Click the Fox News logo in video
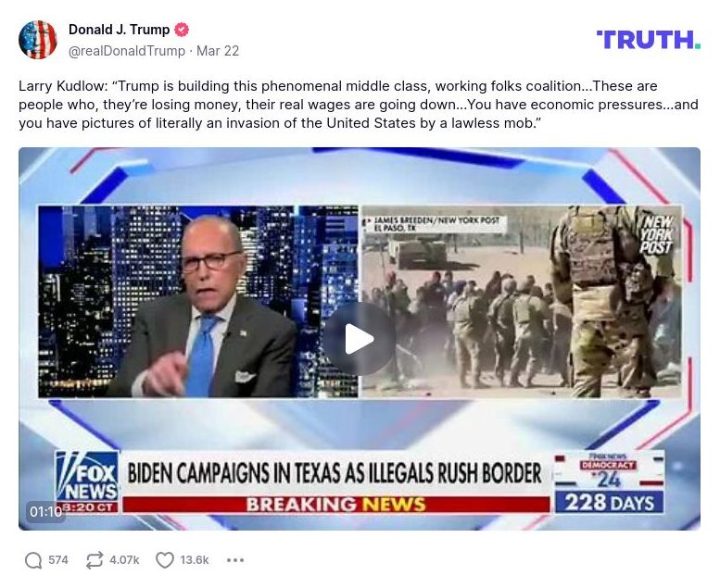720x588 pixels. click(x=87, y=482)
